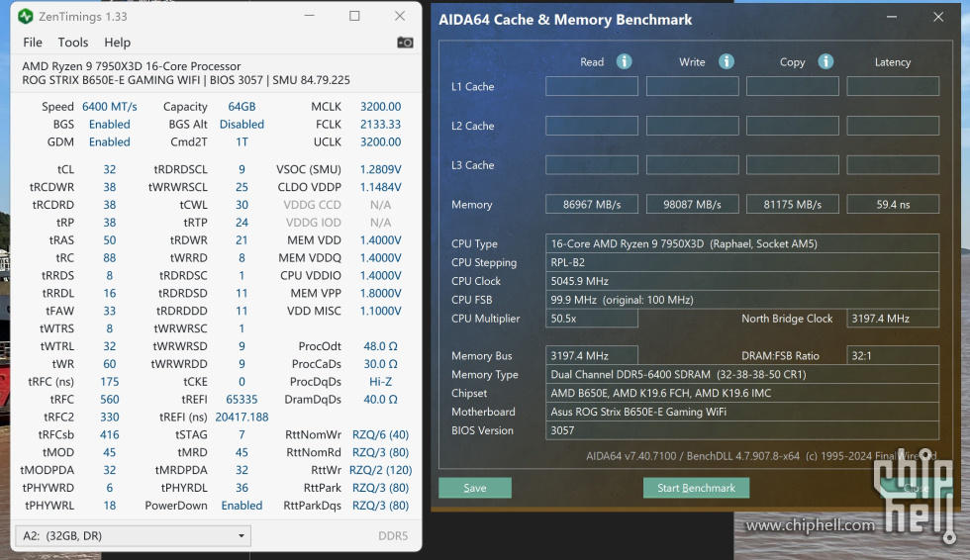Viewport: 970px width, 560px height.
Task: Click the ZenTimings screenshot camera icon
Action: pyautogui.click(x=405, y=42)
